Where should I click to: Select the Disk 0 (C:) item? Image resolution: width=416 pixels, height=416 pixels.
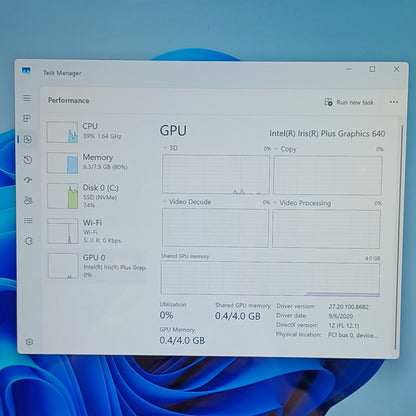click(96, 196)
